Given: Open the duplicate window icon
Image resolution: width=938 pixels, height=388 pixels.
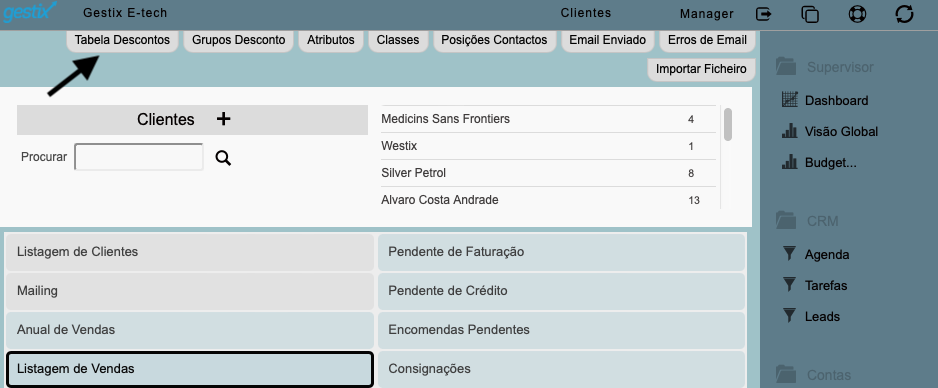Looking at the screenshot, I should point(810,14).
